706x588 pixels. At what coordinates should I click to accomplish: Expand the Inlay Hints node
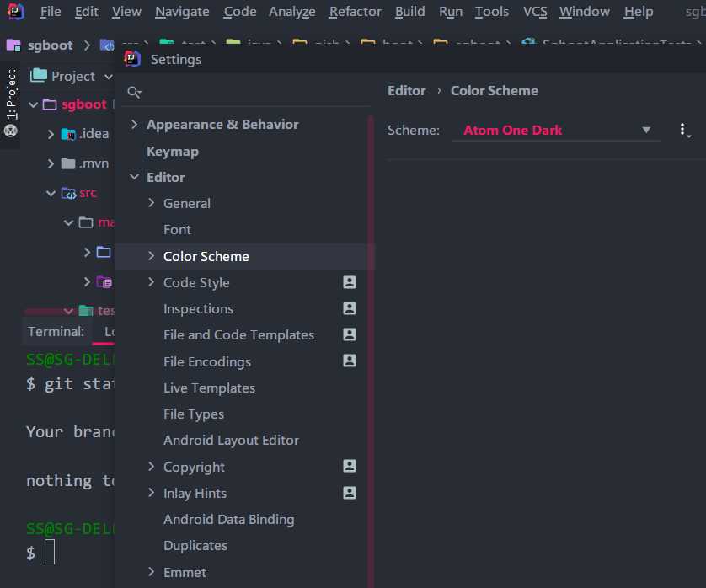pos(152,493)
